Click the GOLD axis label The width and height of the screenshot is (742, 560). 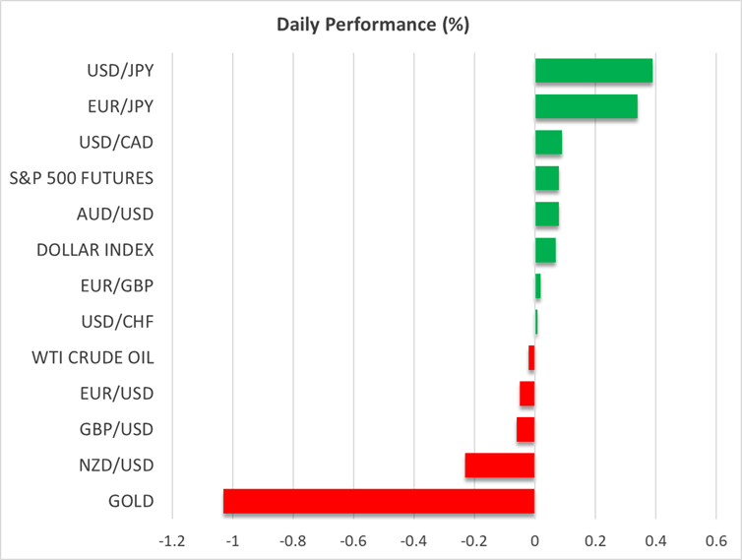(132, 501)
